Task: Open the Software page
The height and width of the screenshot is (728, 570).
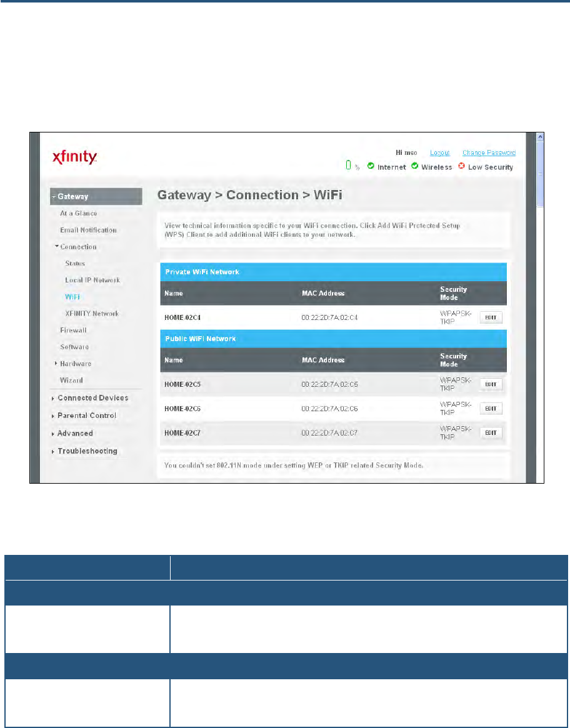Action: point(74,347)
